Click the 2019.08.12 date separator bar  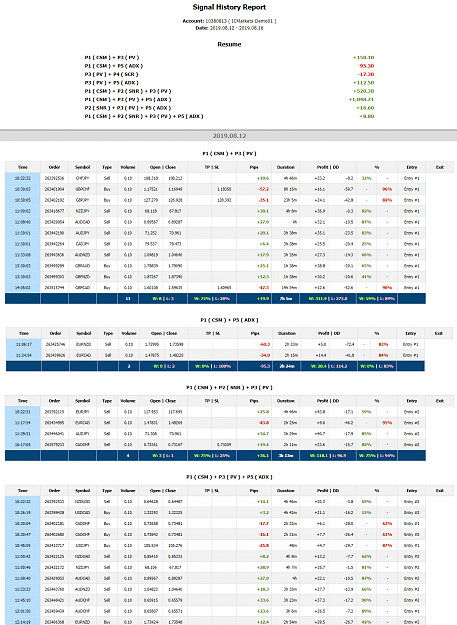click(x=229, y=136)
